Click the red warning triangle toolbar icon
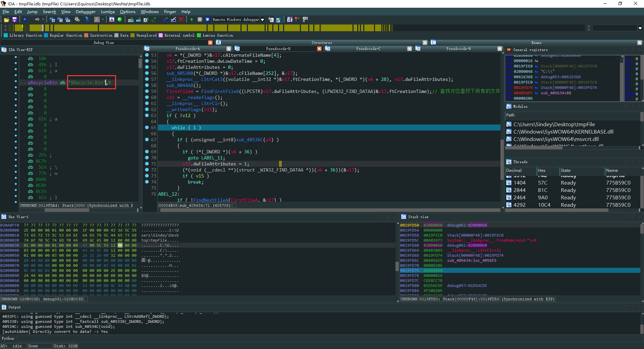 pyautogui.click(x=112, y=19)
